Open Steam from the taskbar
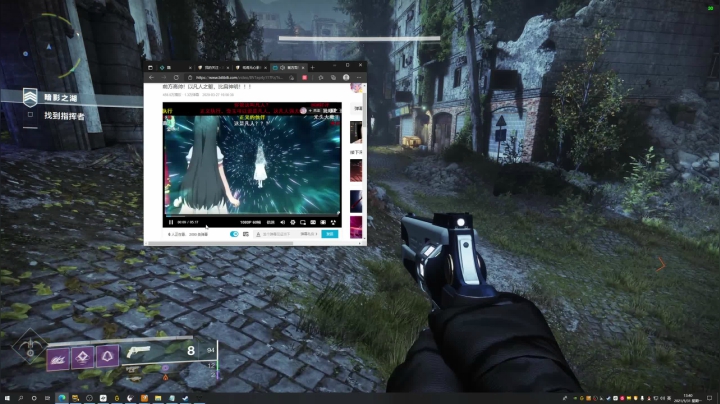Image resolution: width=720 pixels, height=404 pixels. pos(186,398)
